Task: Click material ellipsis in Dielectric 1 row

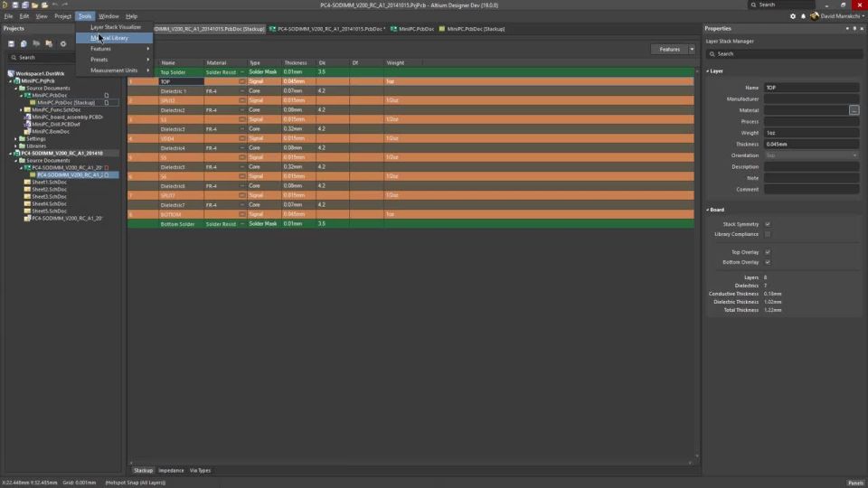Action: coord(242,90)
